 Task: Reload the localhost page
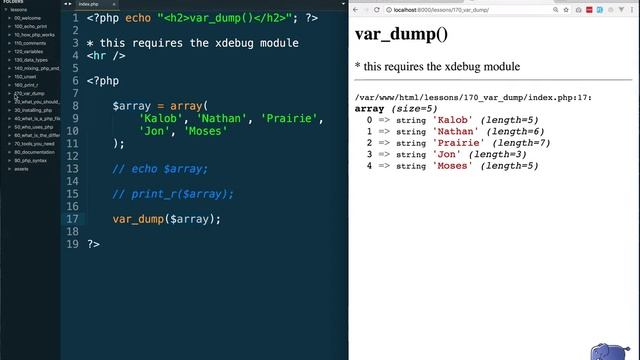[376, 10]
